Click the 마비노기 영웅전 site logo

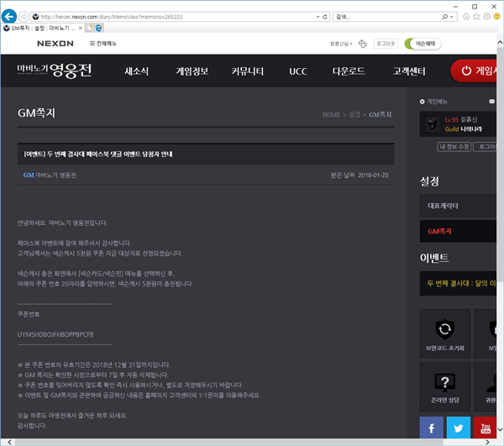point(55,71)
